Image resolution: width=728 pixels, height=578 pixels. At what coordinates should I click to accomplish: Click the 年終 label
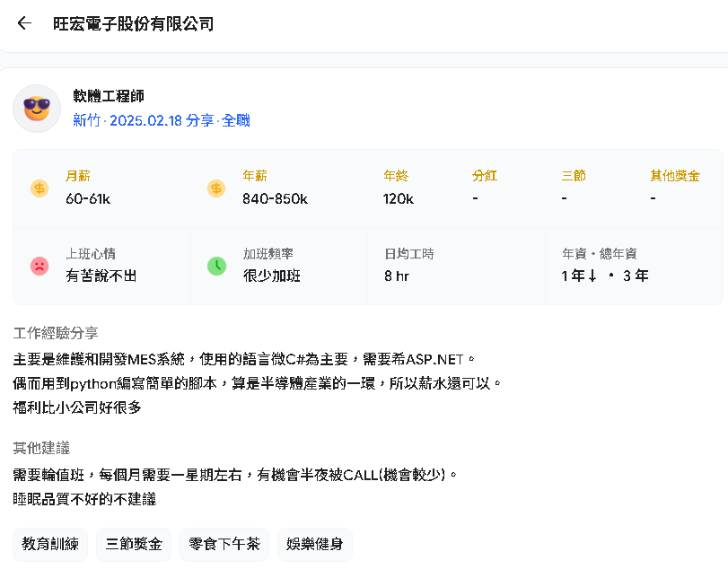coord(396,176)
